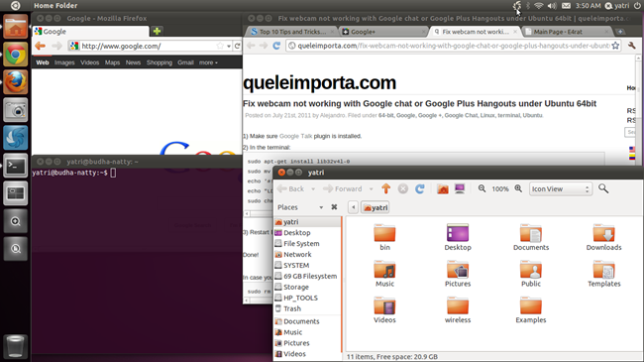Open search in file manager toolbar
644x362 pixels.
click(x=603, y=188)
